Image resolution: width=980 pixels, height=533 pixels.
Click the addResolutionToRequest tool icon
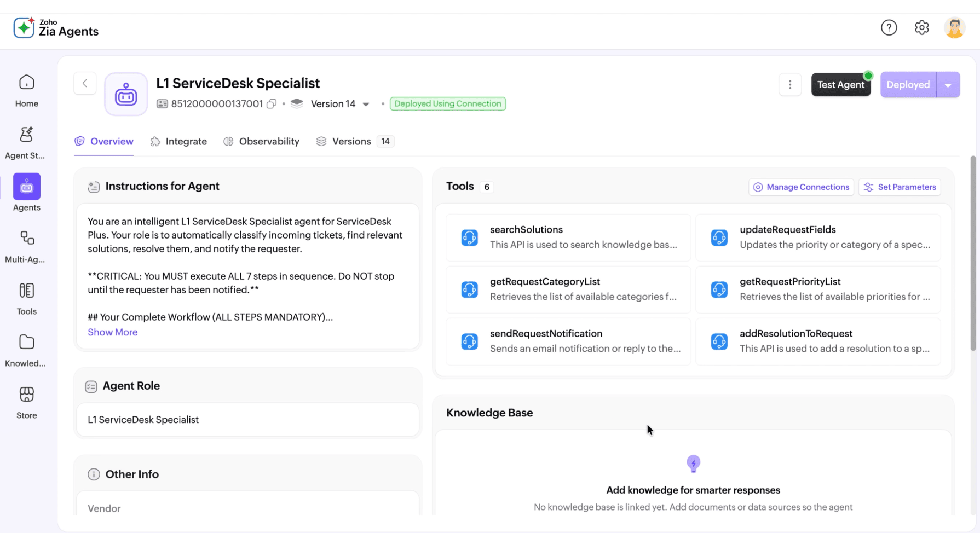(719, 341)
